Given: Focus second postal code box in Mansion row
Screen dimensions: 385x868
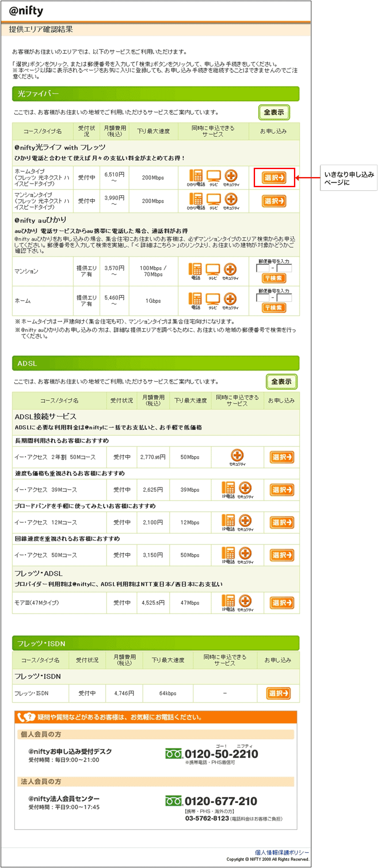Looking at the screenshot, I should click(x=284, y=268).
